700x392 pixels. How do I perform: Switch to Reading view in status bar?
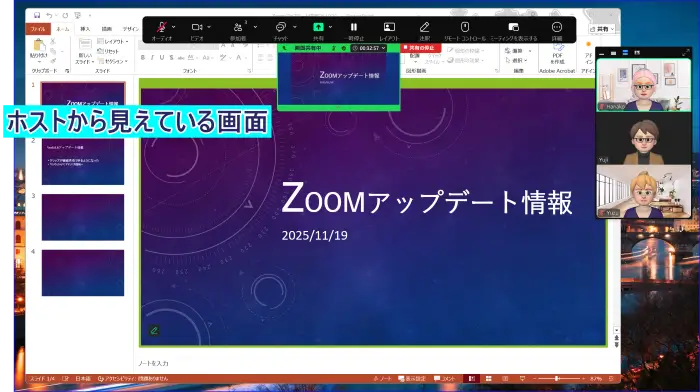(505, 379)
